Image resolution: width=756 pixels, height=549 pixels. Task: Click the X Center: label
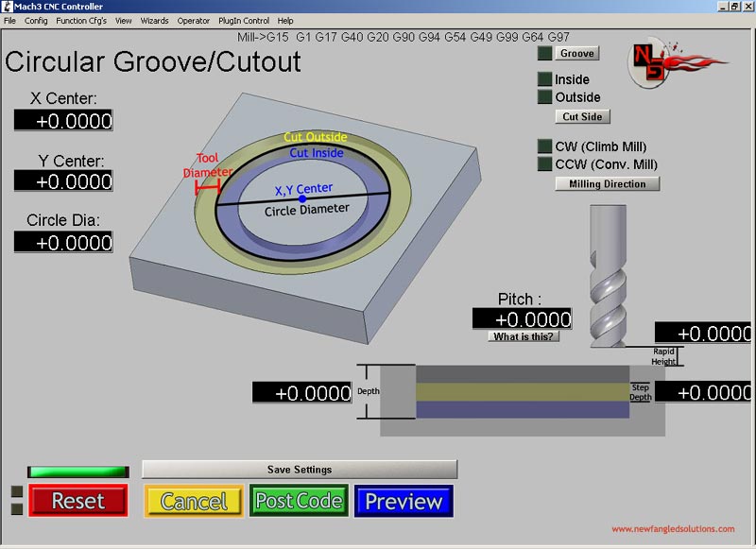[x=63, y=98]
